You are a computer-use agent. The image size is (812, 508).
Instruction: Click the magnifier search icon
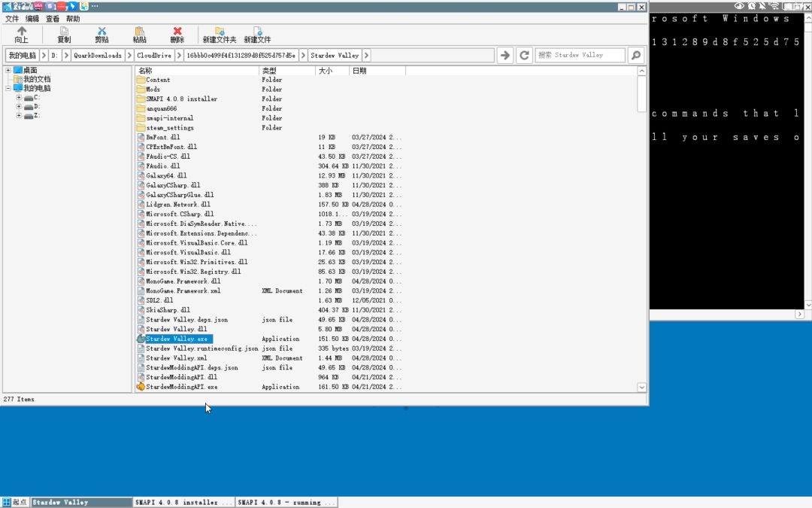636,55
